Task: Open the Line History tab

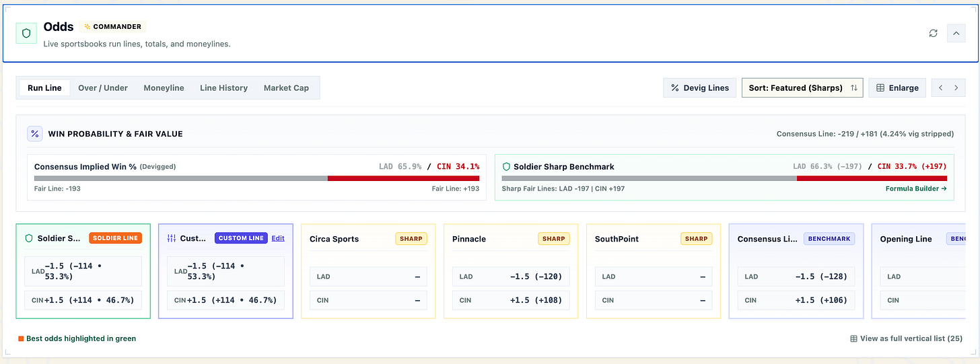Action: tap(223, 87)
